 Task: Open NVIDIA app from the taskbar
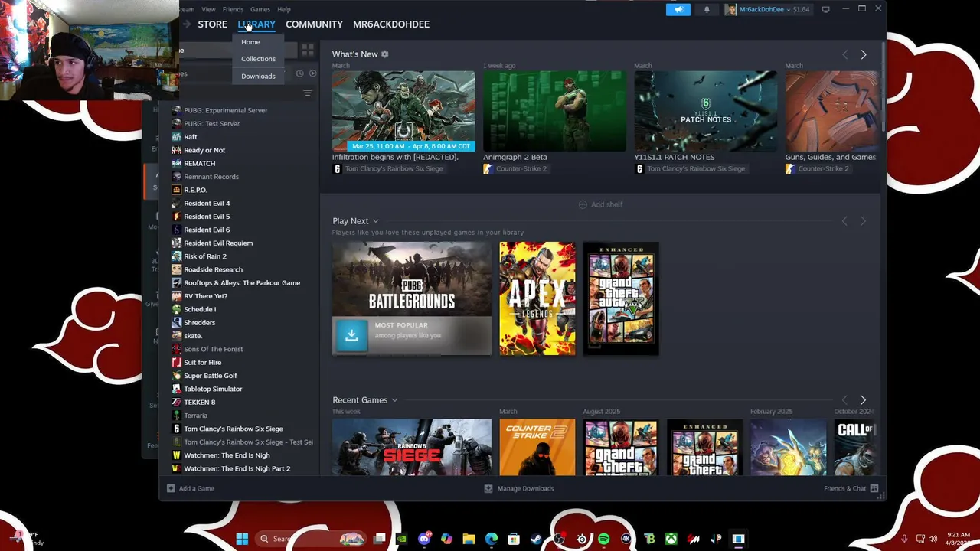click(401, 539)
